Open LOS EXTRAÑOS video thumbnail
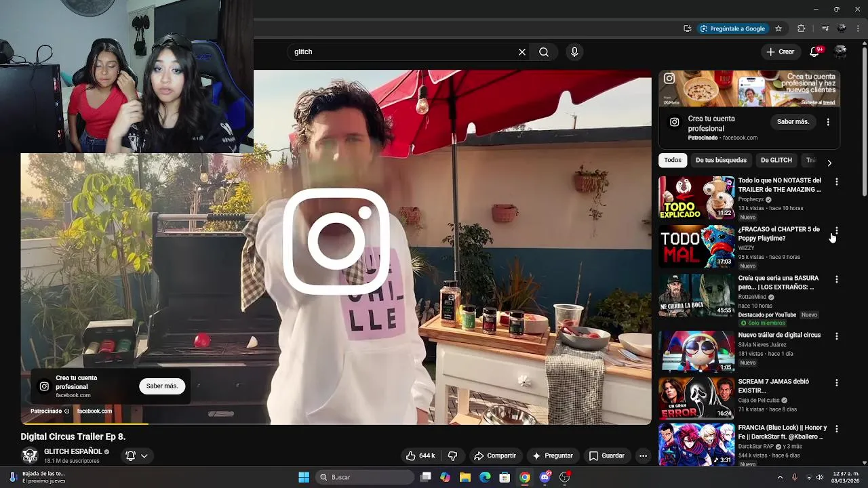The width and height of the screenshot is (868, 488). click(x=696, y=296)
